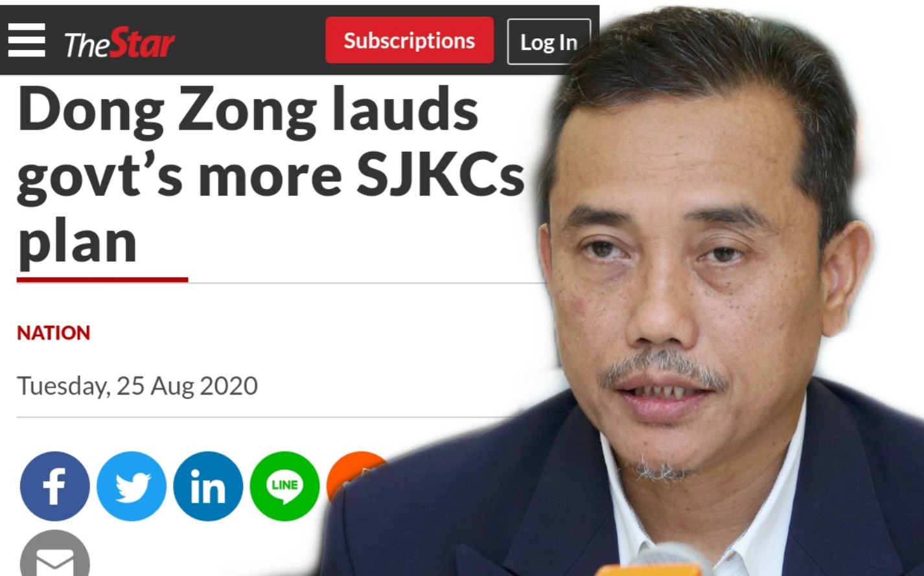Click the word 'plan' in headline
This screenshot has width=924, height=576.
(77, 243)
